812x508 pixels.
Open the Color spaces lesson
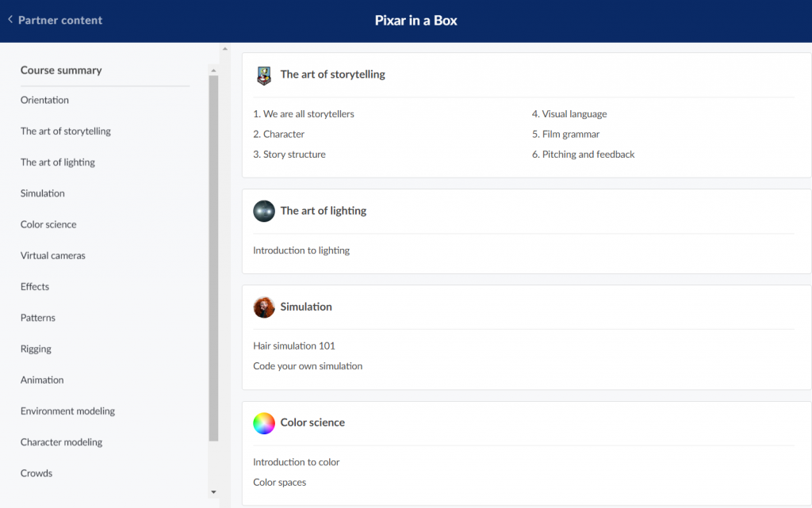pos(280,482)
